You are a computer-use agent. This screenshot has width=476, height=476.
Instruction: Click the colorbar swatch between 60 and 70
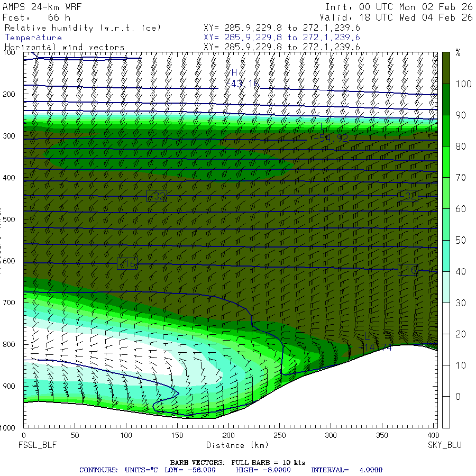(x=446, y=193)
